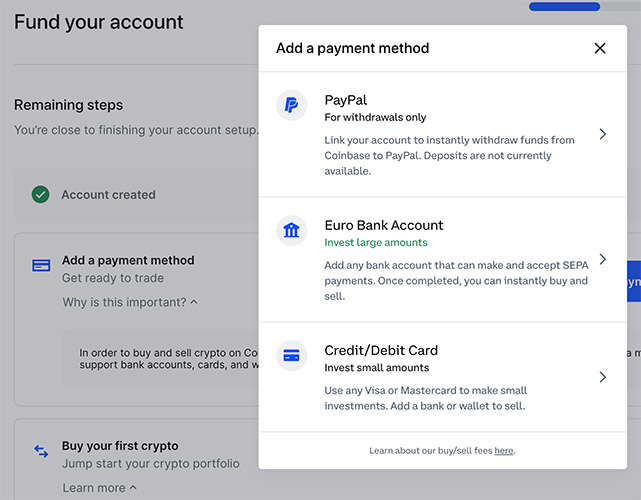Click the green Account created checkmark
The image size is (641, 500).
(40, 195)
